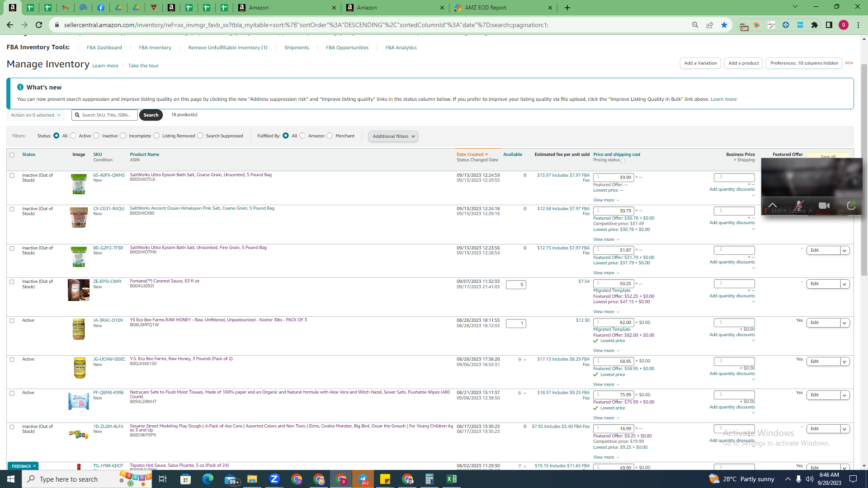Select the Fontana Caramel Sauce row checkbox
The image size is (868, 488).
pyautogui.click(x=12, y=282)
